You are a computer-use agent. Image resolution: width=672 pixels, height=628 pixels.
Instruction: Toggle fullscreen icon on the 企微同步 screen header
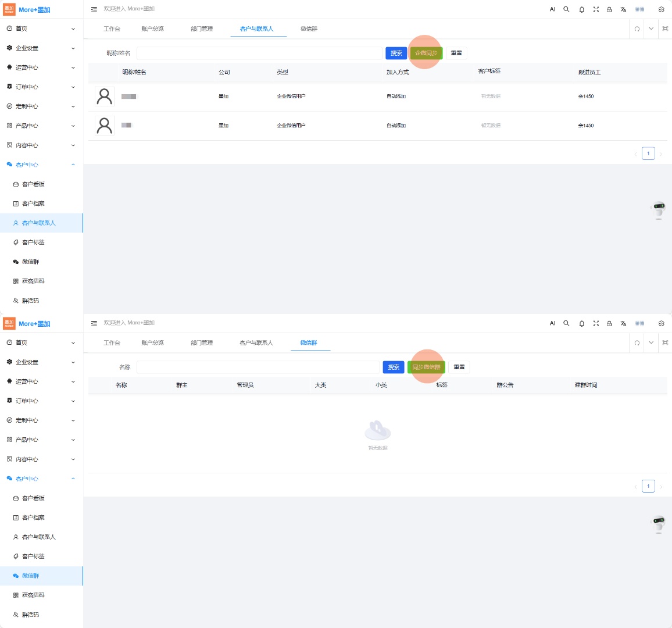coord(596,10)
